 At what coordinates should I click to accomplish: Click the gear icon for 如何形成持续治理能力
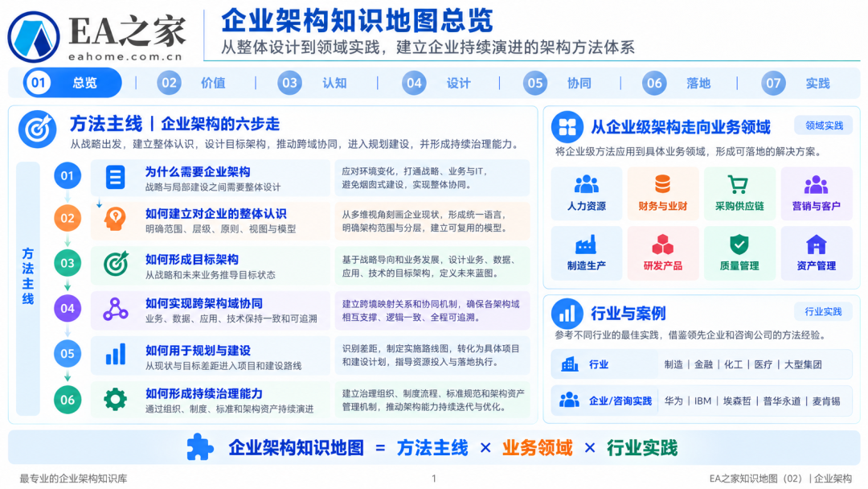(115, 399)
